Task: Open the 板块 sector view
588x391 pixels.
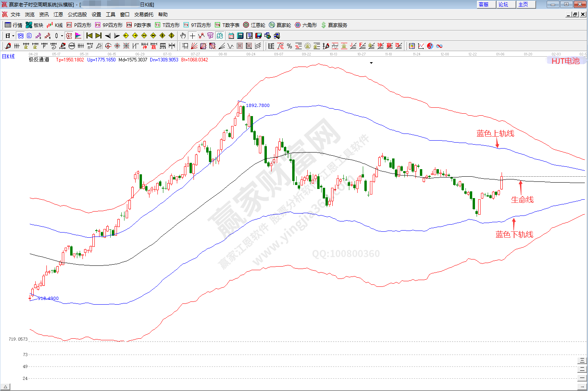Action: [x=34, y=25]
